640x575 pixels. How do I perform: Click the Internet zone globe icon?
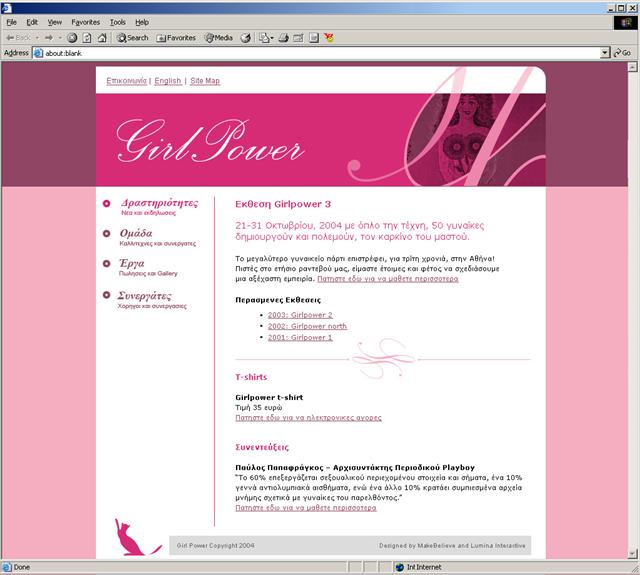tap(400, 567)
